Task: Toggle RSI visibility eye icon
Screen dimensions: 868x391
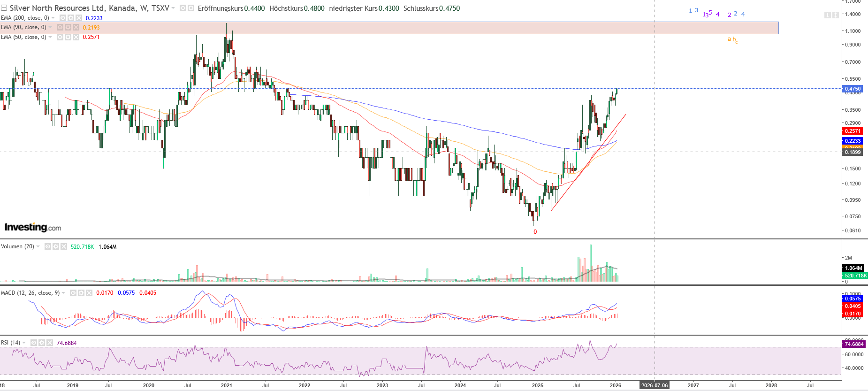Action: pyautogui.click(x=34, y=343)
